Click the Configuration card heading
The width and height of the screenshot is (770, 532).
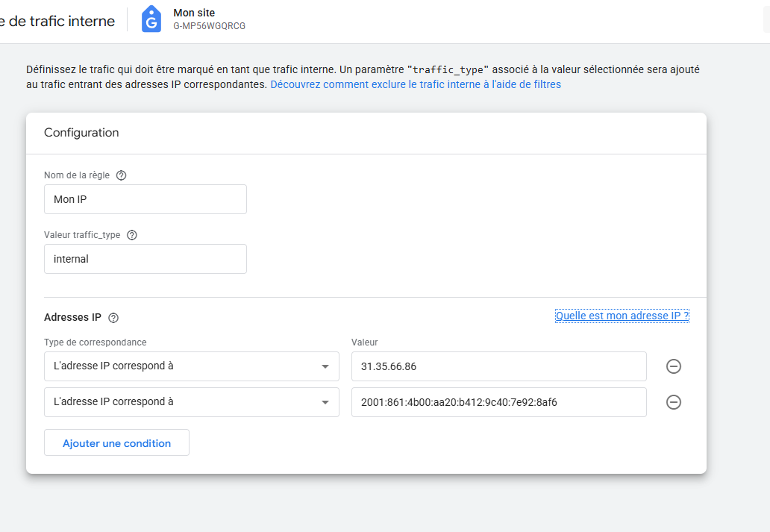pyautogui.click(x=81, y=133)
